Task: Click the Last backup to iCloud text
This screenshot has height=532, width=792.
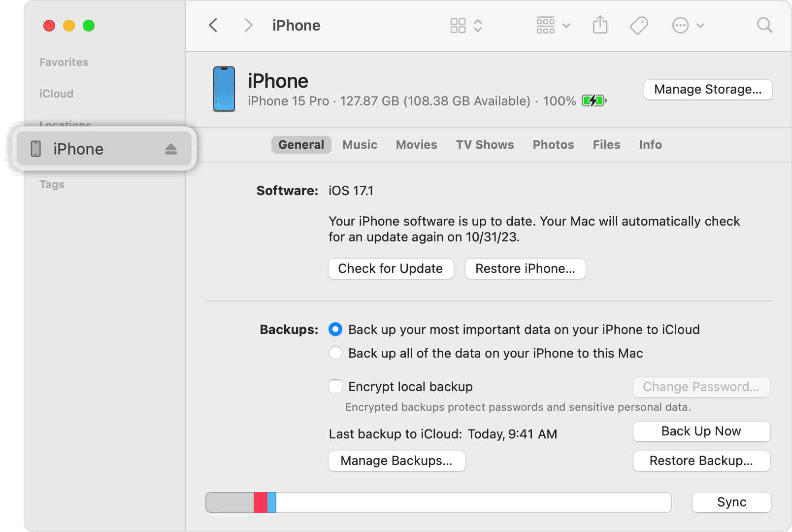Action: [x=443, y=434]
